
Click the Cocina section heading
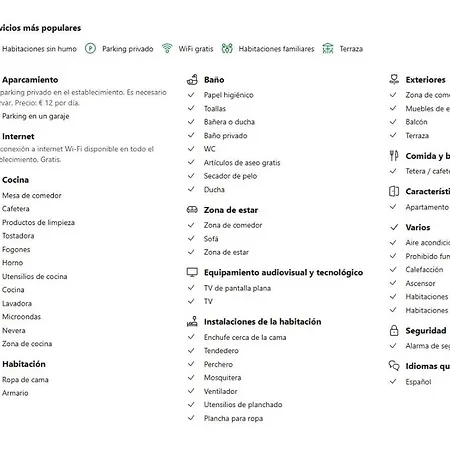(15, 180)
